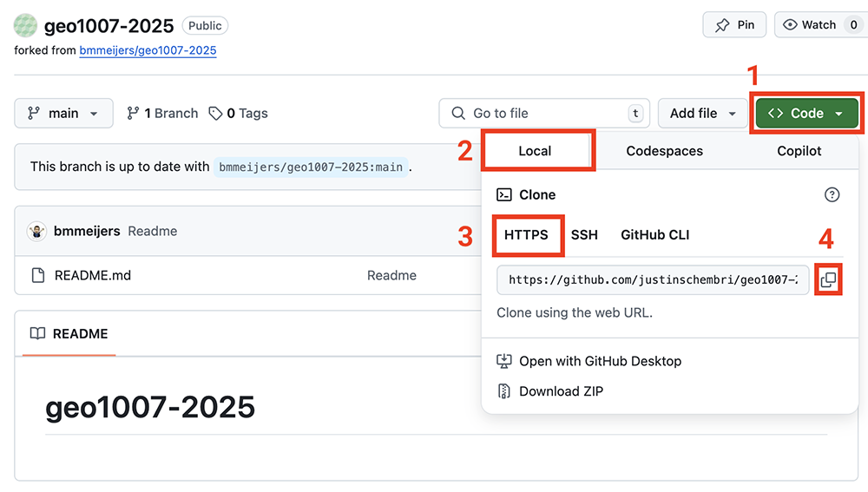Click the bmmeijers avatar image
This screenshot has height=492, width=868.
[37, 232]
